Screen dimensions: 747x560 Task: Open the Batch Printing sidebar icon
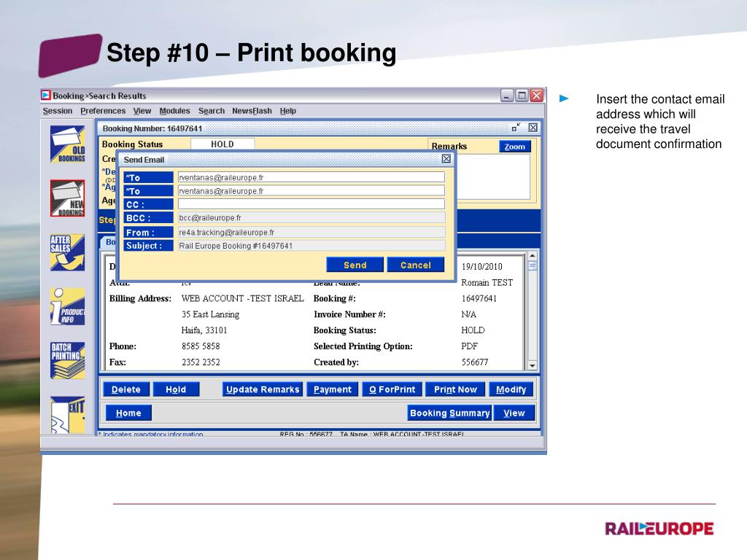tap(68, 360)
